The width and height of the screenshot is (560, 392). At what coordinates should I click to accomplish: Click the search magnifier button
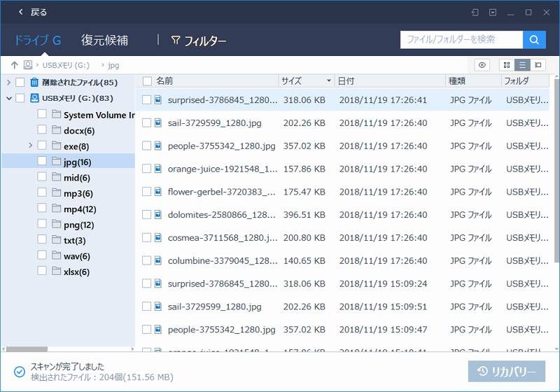[x=534, y=40]
